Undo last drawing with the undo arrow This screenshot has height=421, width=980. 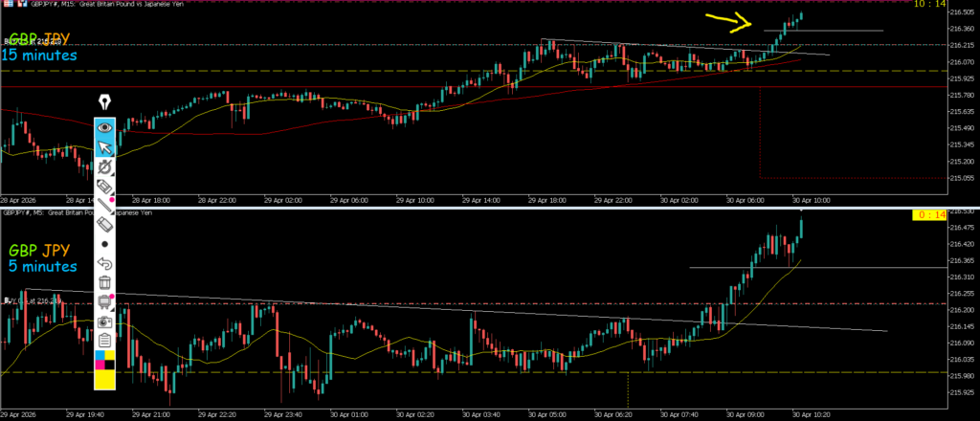(104, 263)
